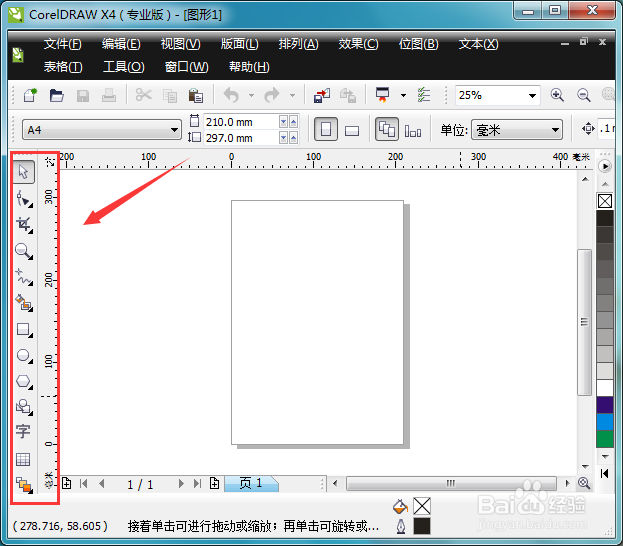Click the Copy icon

(170, 96)
